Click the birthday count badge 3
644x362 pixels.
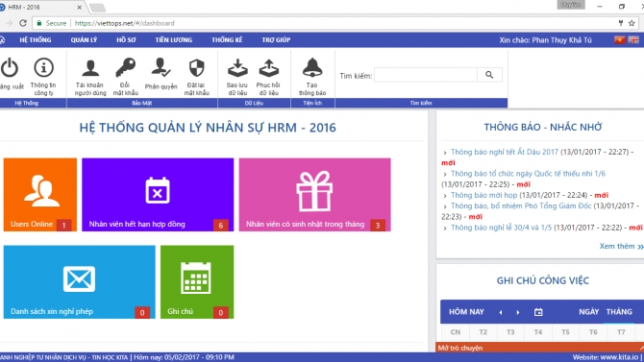378,225
